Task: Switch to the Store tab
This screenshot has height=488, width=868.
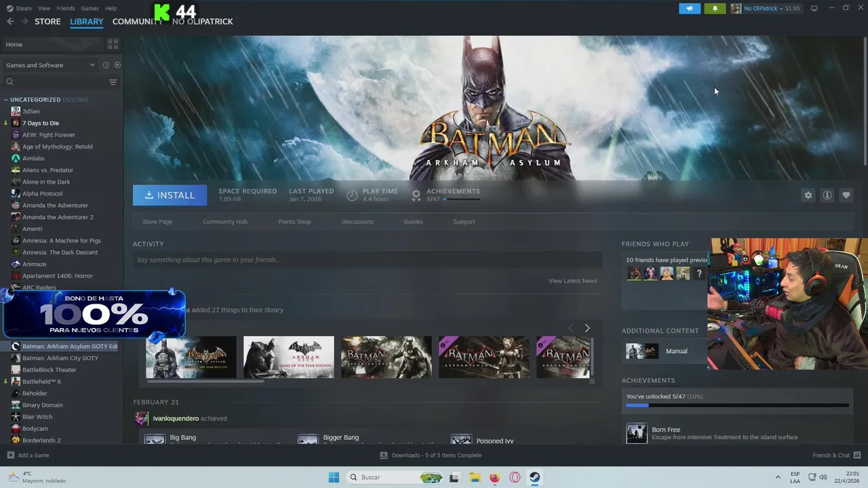Action: (x=47, y=21)
